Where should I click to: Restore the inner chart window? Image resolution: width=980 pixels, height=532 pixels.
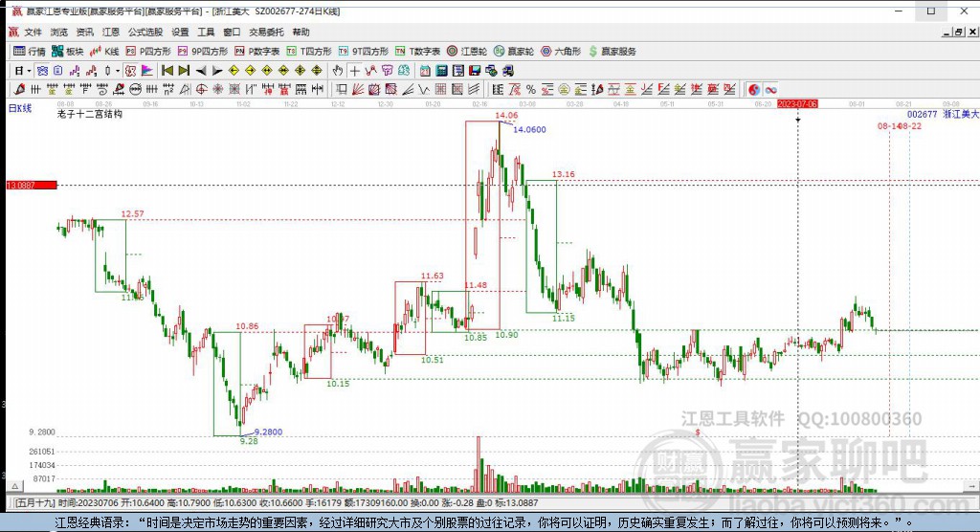click(x=958, y=32)
